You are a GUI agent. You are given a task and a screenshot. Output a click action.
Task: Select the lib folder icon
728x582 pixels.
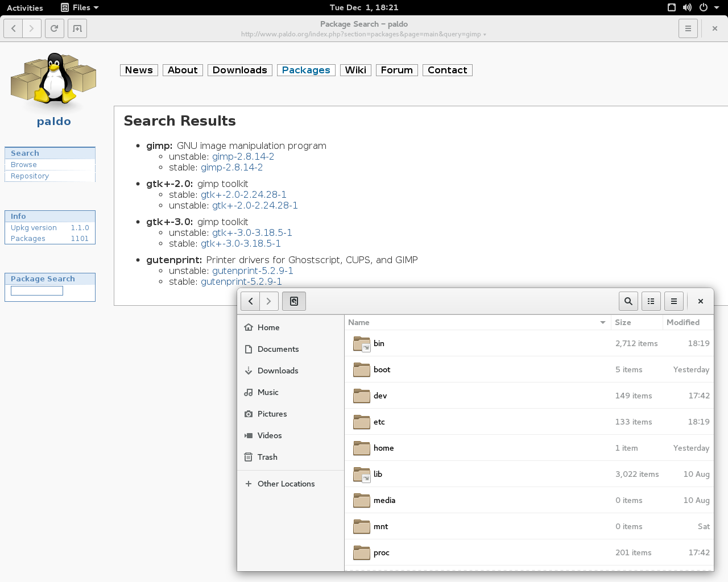(362, 474)
